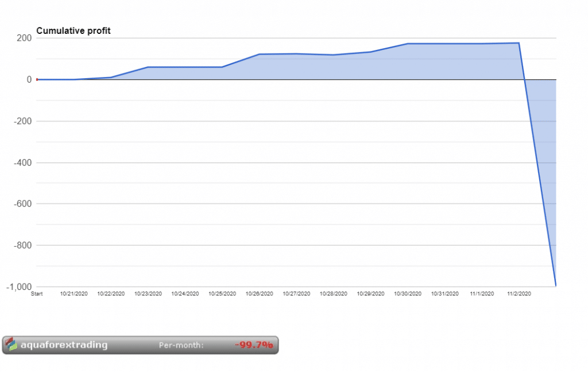Click the profit line peak before the drop

point(519,43)
